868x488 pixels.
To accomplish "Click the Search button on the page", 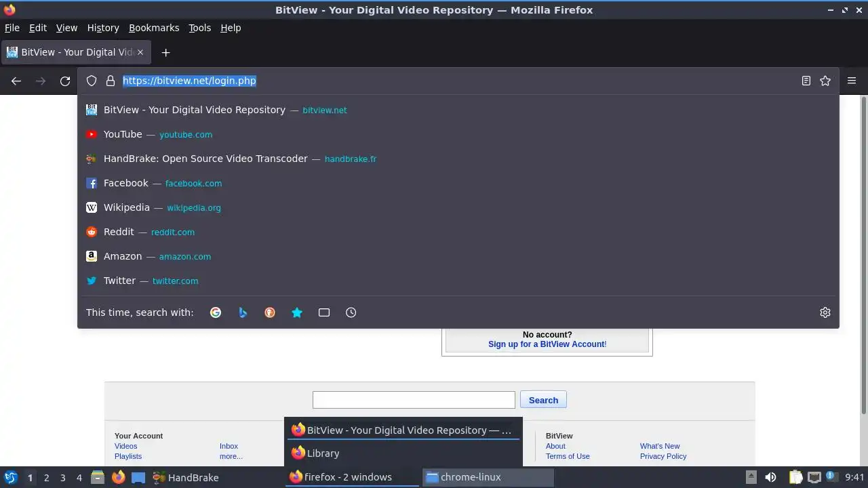I will (x=543, y=400).
